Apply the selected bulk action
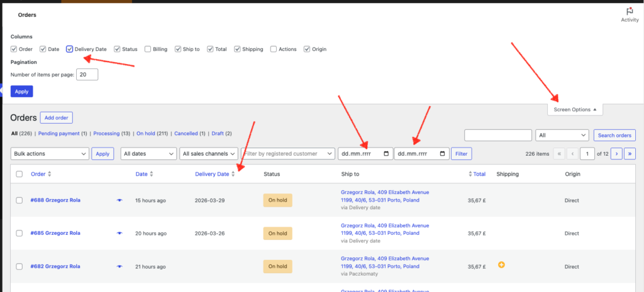 pos(103,154)
